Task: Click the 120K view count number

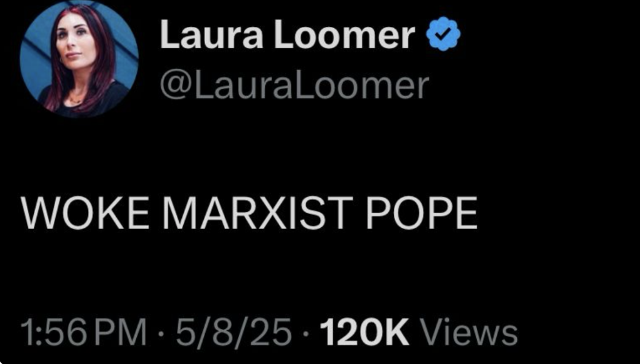Action: [x=364, y=332]
